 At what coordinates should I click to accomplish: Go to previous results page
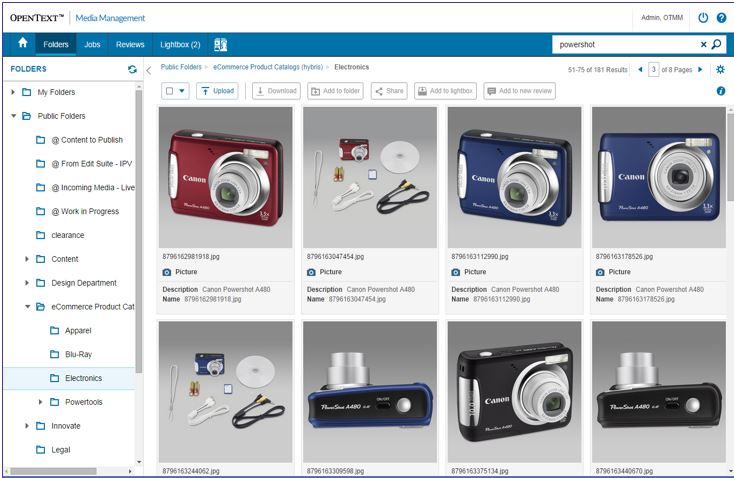coord(640,69)
